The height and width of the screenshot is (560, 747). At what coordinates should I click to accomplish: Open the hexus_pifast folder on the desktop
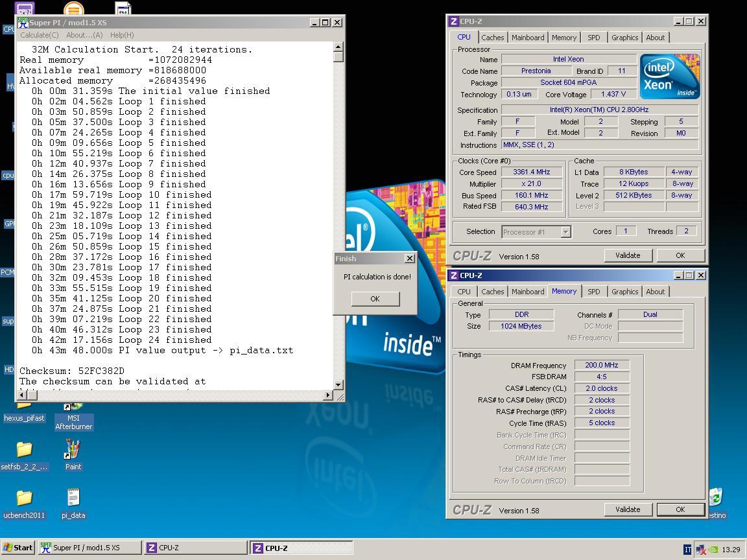(24, 414)
